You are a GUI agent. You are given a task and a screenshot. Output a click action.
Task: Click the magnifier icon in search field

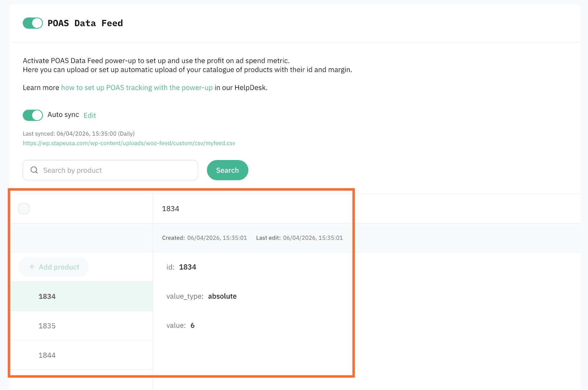[34, 170]
